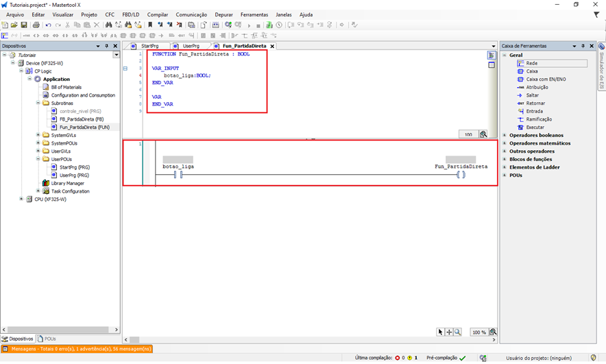Open the Compilar menu

158,14
